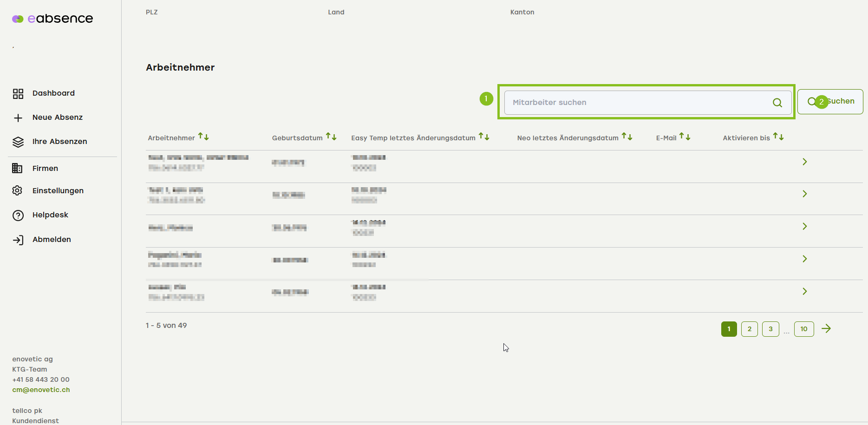Viewport: 868px width, 425px height.
Task: Click the Helpdesk question mark icon
Action: pyautogui.click(x=18, y=216)
